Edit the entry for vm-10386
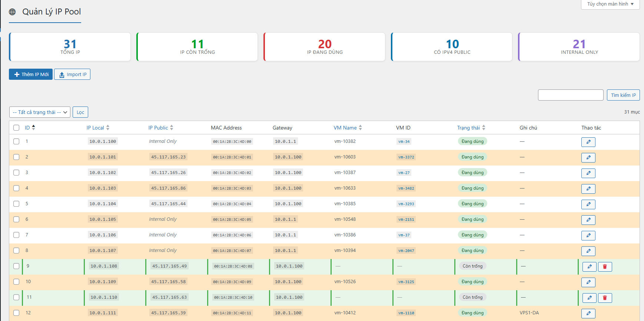644x321 pixels. click(x=588, y=235)
